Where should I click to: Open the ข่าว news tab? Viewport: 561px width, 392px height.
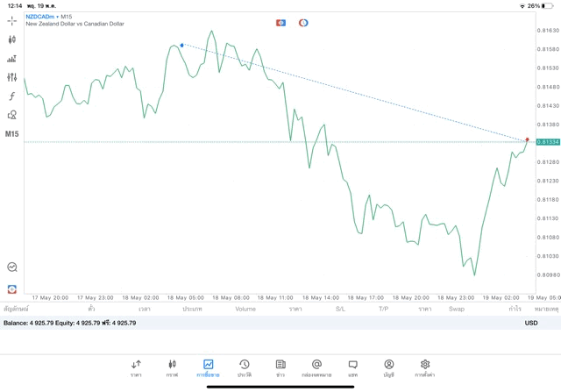tap(280, 367)
